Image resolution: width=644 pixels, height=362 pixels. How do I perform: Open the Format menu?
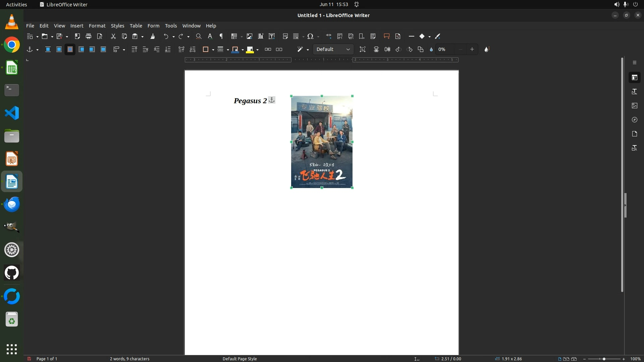97,26
